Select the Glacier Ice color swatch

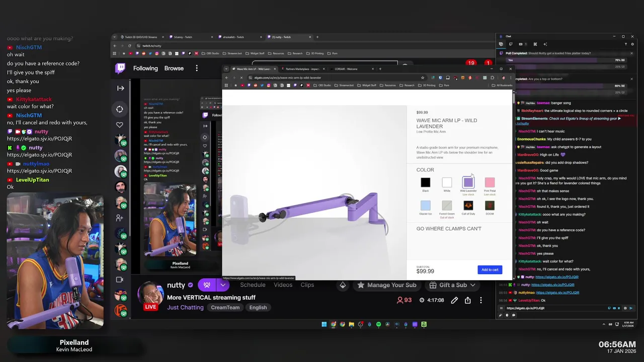click(426, 206)
